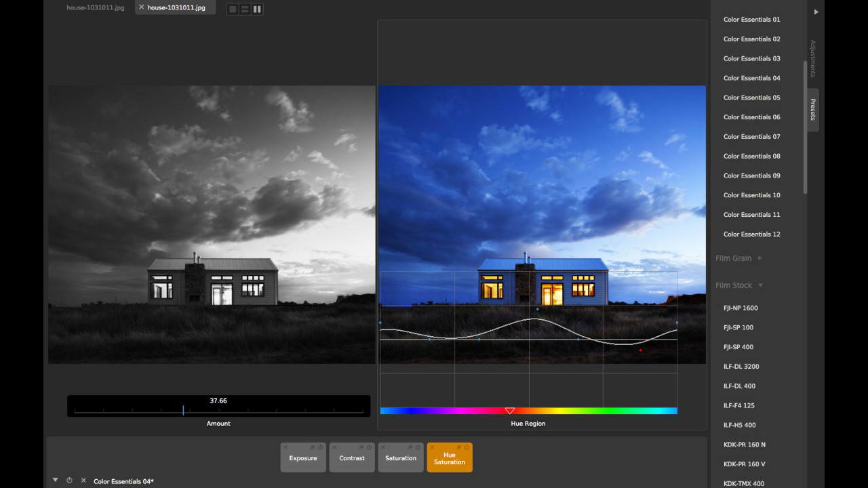868x488 pixels.
Task: Close the Saturation adjustment with its X icon
Action: point(383,447)
